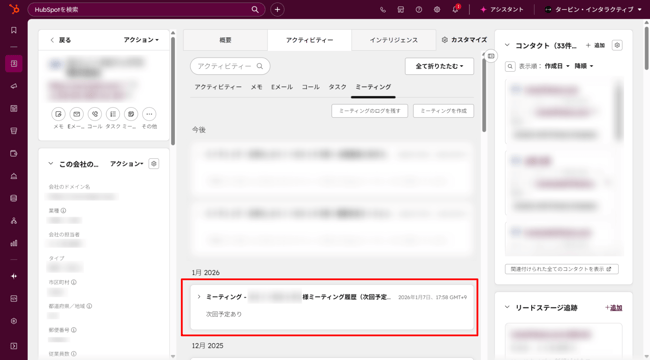Open the Marketing megaphone icon in sidebar

click(x=14, y=86)
